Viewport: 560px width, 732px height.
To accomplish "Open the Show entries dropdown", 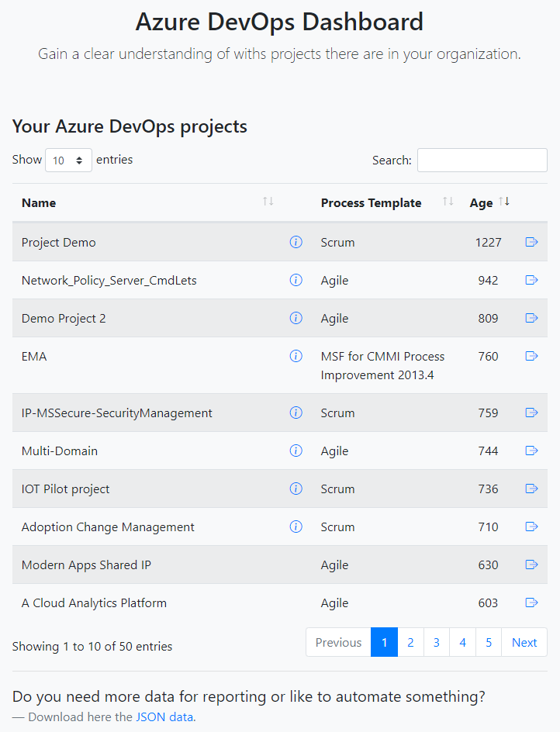I will (68, 160).
